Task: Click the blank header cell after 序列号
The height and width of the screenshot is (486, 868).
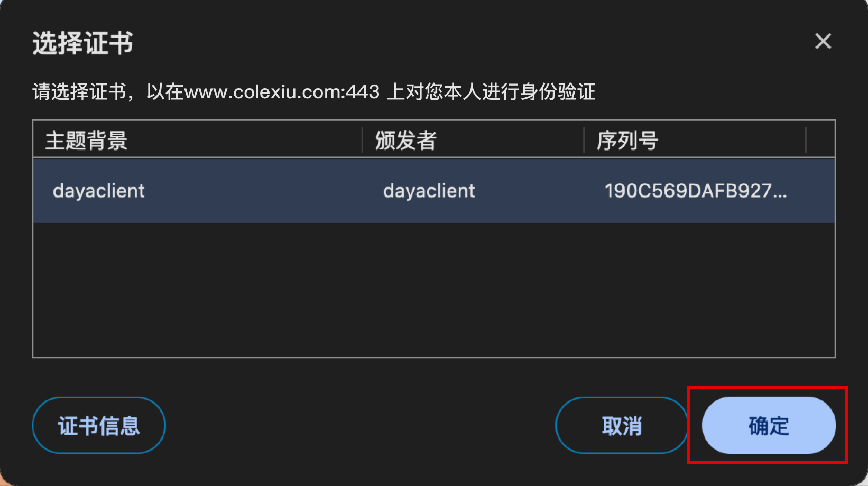Action: [820, 140]
